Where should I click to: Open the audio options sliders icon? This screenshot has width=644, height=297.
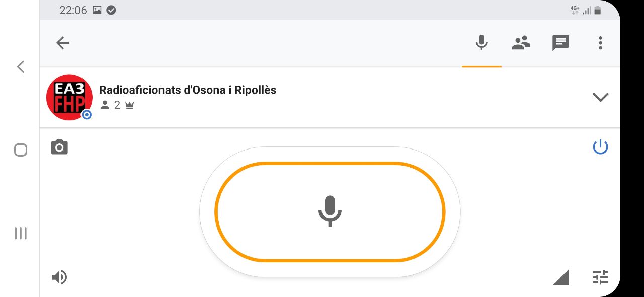click(x=600, y=277)
